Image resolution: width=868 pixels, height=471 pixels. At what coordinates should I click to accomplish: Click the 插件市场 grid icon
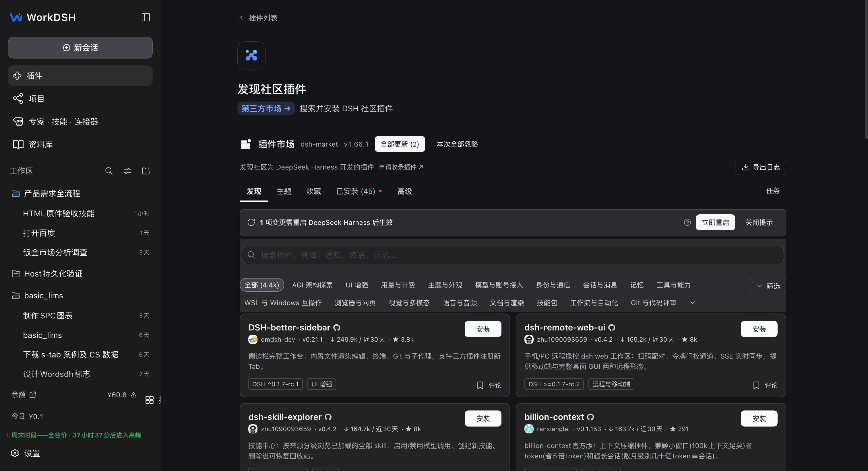(246, 144)
